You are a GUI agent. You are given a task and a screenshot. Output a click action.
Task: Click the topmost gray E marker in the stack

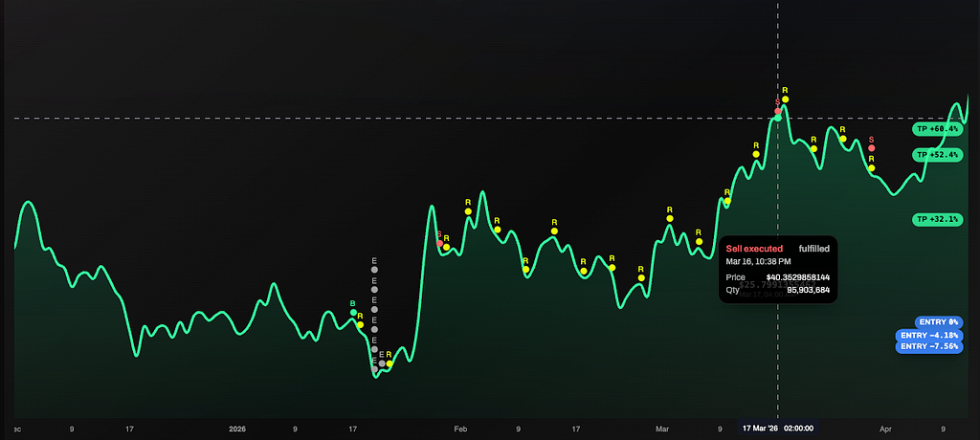pos(375,269)
